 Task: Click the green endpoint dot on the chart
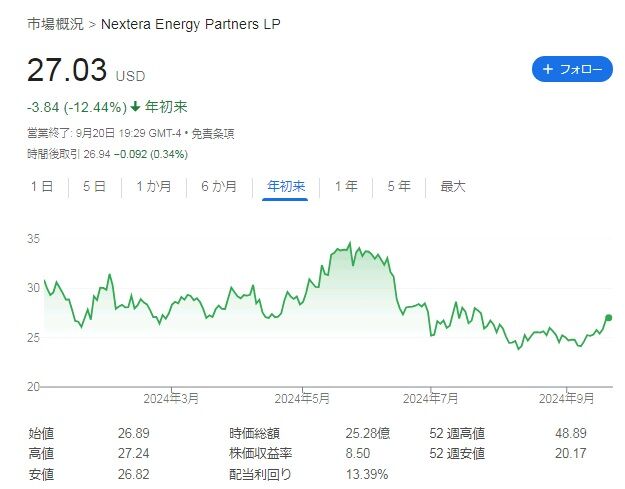[x=609, y=318]
